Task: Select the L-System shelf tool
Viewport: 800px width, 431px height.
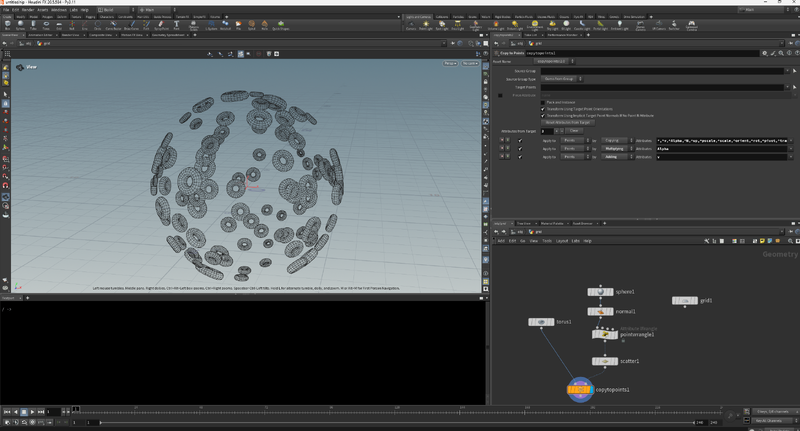Action: [211, 24]
